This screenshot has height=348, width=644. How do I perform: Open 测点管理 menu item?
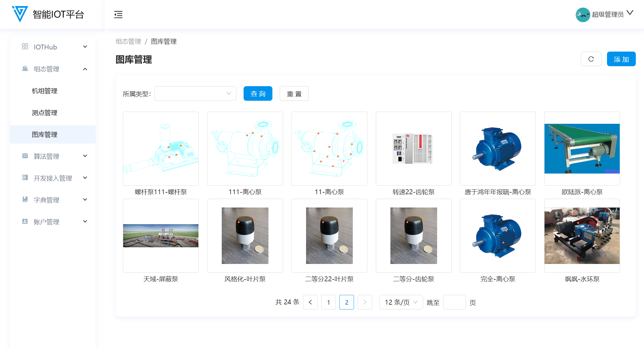point(45,113)
